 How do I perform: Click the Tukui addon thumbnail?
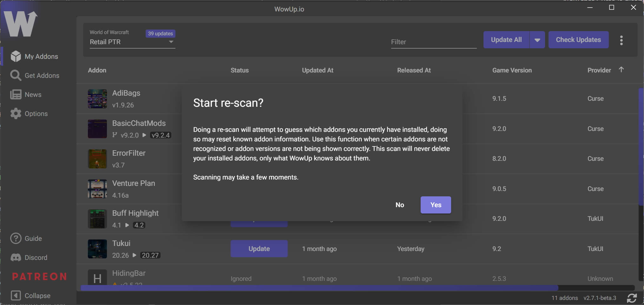pyautogui.click(x=97, y=249)
